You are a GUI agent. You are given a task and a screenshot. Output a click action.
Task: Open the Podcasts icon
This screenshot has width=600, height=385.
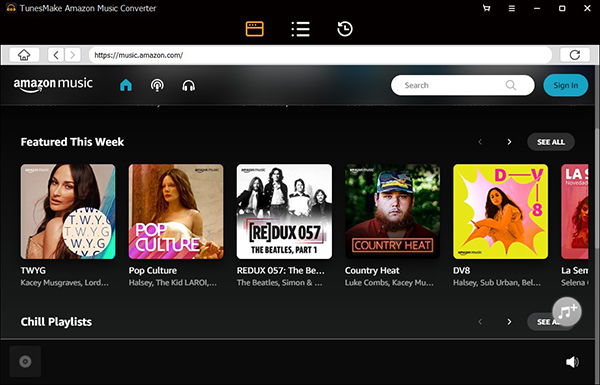click(157, 85)
